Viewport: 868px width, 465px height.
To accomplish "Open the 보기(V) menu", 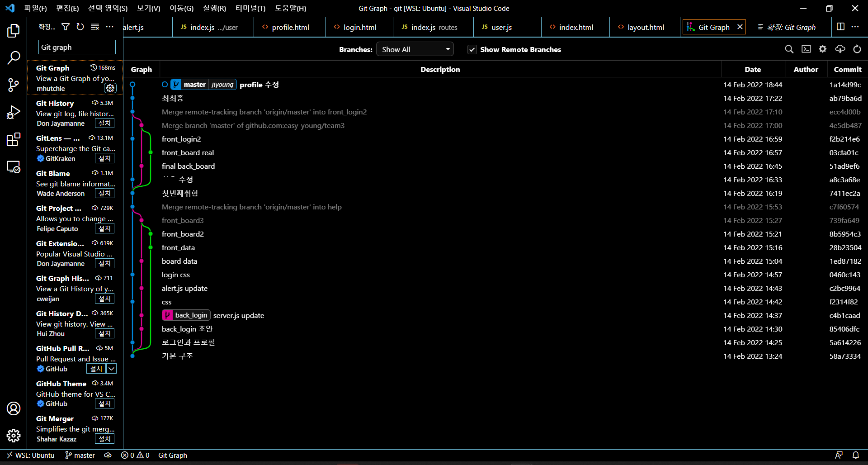I will tap(148, 8).
